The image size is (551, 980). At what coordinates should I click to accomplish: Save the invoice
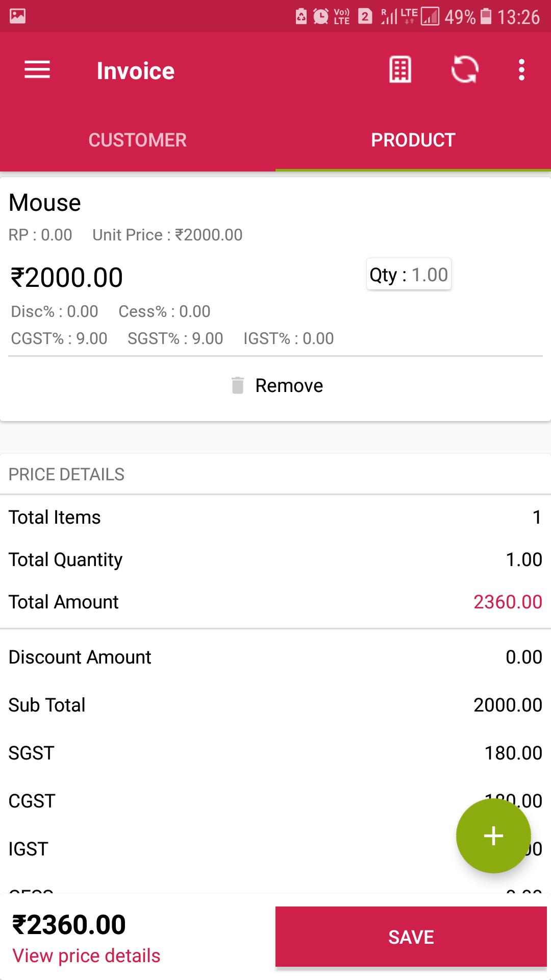[x=411, y=937]
